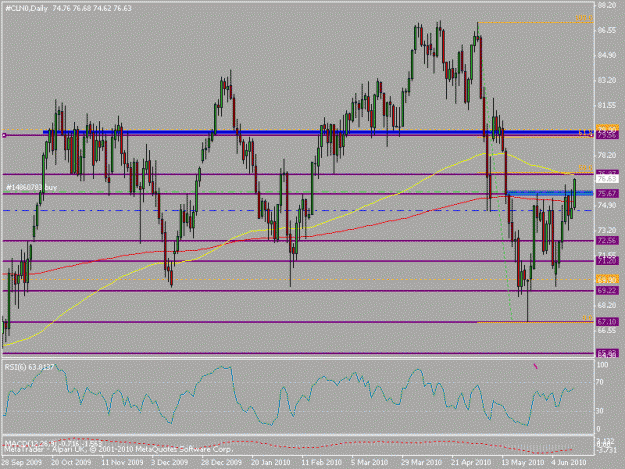Select the blue dash-dot horizontal line

(297, 210)
